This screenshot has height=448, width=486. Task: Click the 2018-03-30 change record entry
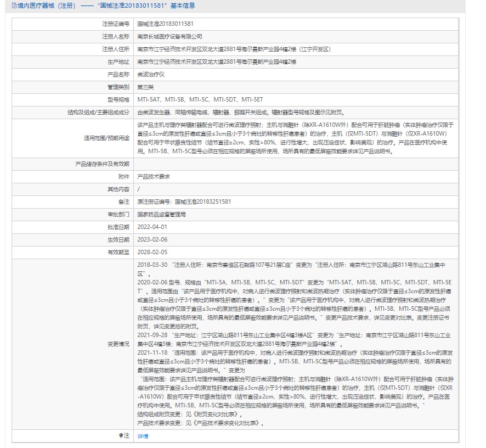291,270
